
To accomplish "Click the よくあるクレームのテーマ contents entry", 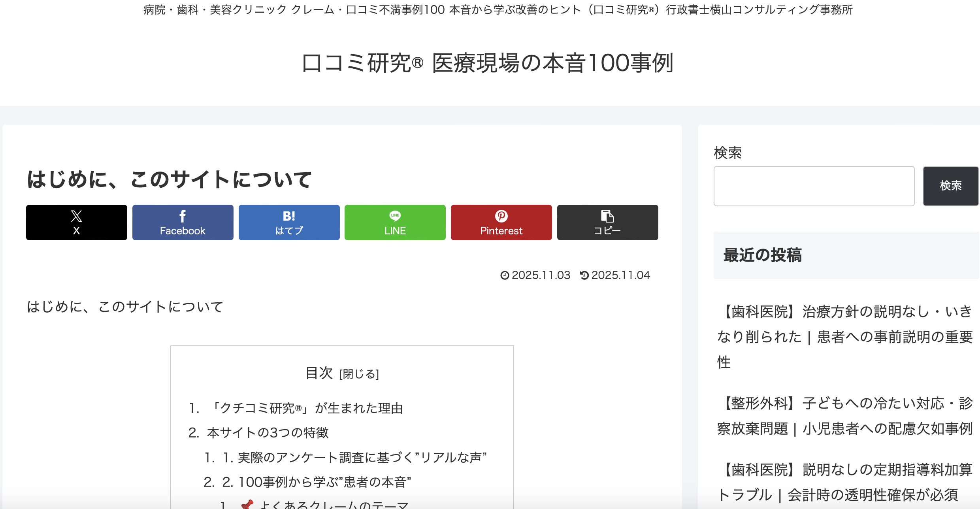I will pos(334,504).
